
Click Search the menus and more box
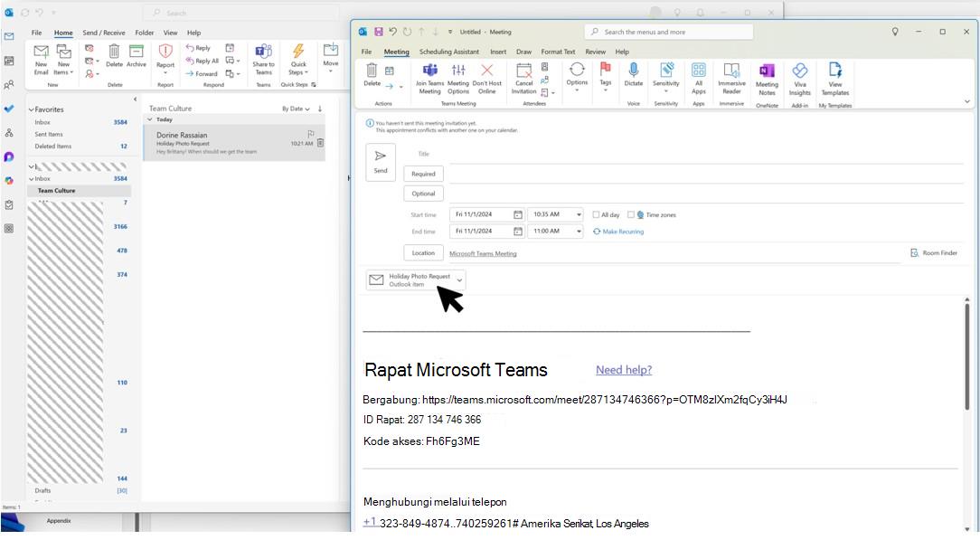click(x=669, y=32)
